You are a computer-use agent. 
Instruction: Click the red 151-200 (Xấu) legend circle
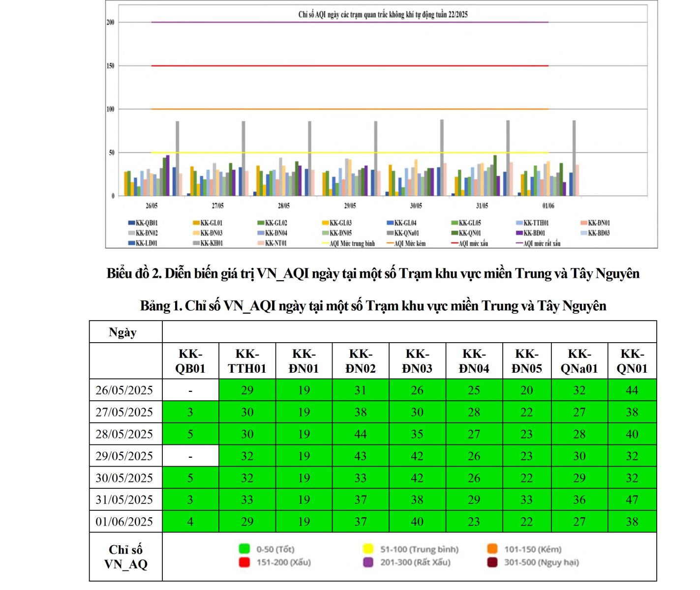[244, 562]
